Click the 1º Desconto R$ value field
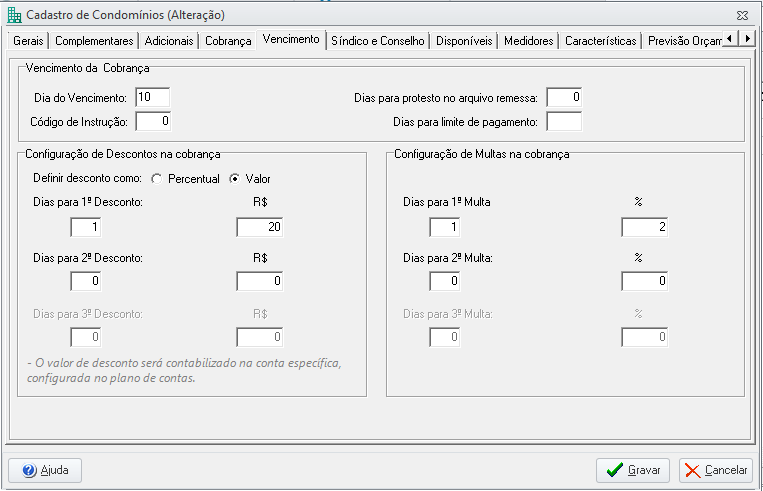The image size is (763, 491). tap(259, 227)
